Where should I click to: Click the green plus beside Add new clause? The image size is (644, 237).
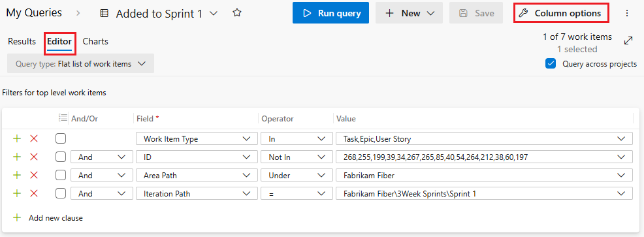(17, 217)
